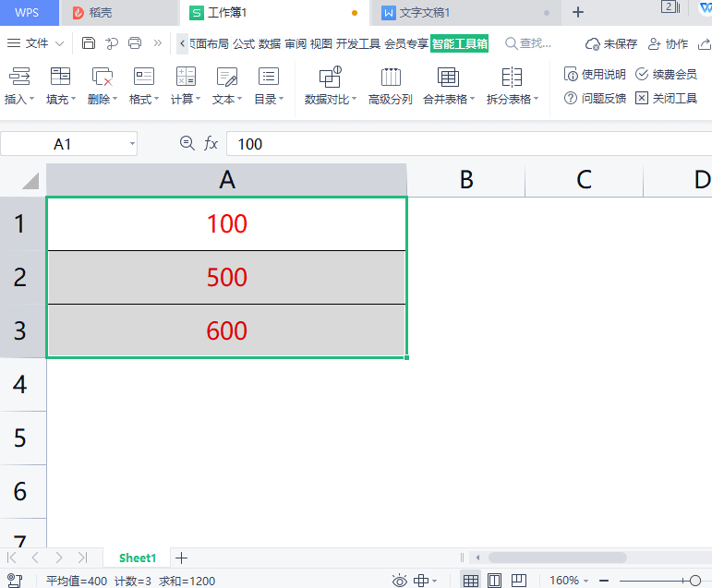Viewport: 712px width, 588px height.
Task: Click the formula bar input showing 100
Action: click(462, 143)
